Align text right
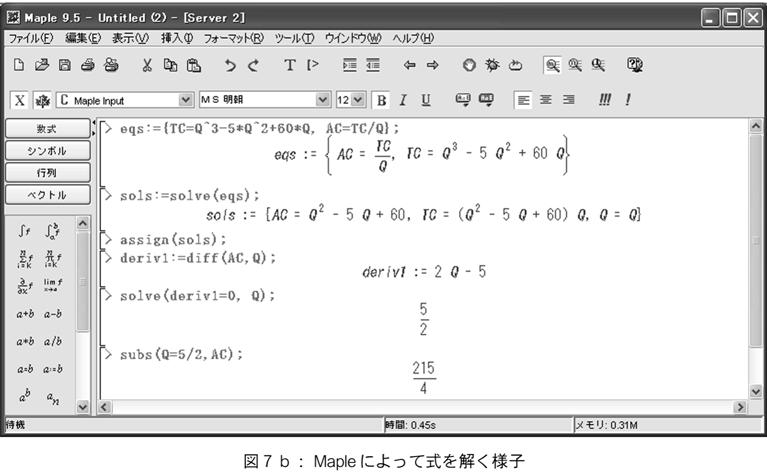Viewport: 767px width, 472px height. [x=568, y=100]
